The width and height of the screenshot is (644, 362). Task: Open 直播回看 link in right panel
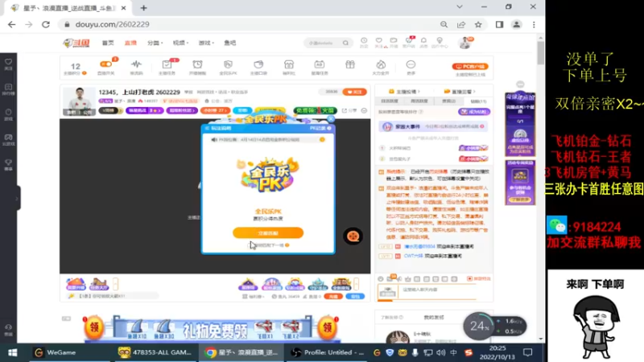460,92
